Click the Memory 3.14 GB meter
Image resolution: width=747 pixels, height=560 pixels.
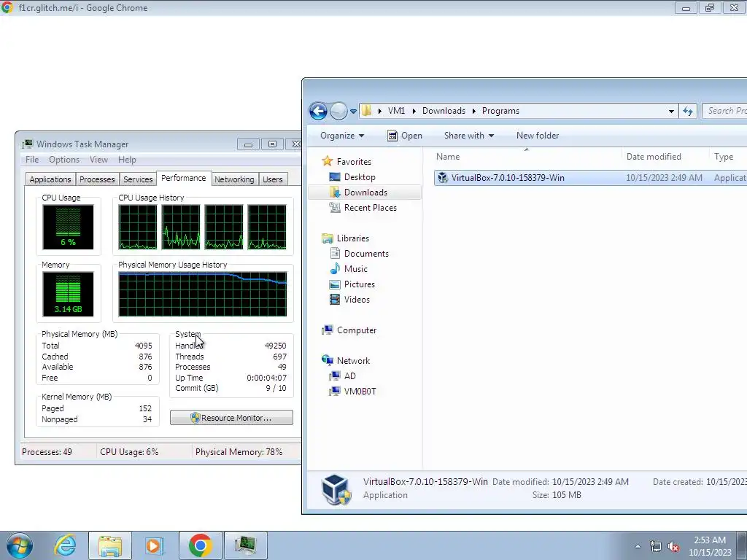(x=68, y=295)
